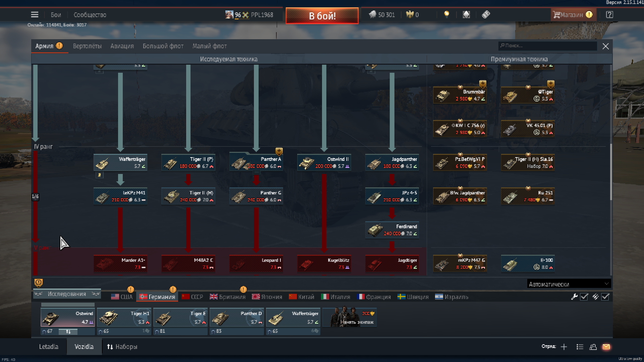The width and height of the screenshot is (644, 362).
Task: Expand the Автоматически dropdown
Action: point(569,284)
